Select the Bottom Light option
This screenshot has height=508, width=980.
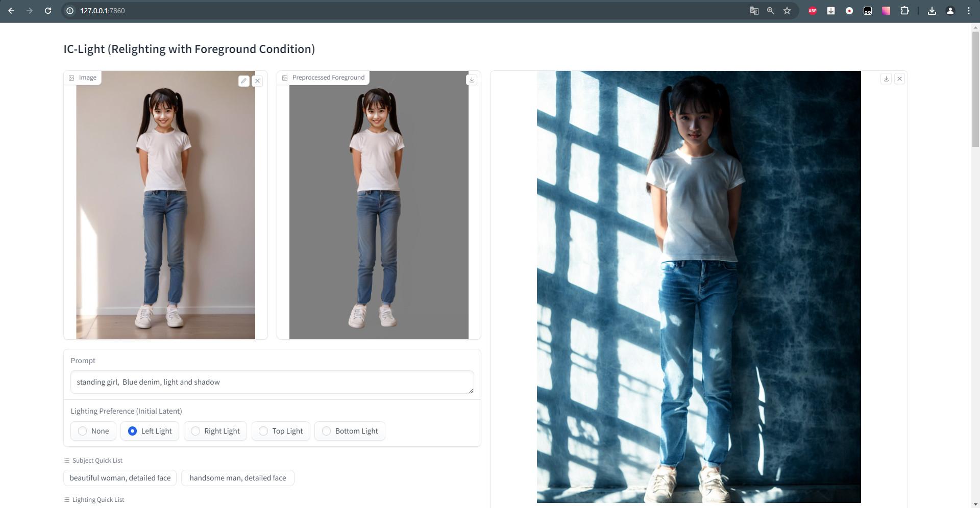pos(327,431)
